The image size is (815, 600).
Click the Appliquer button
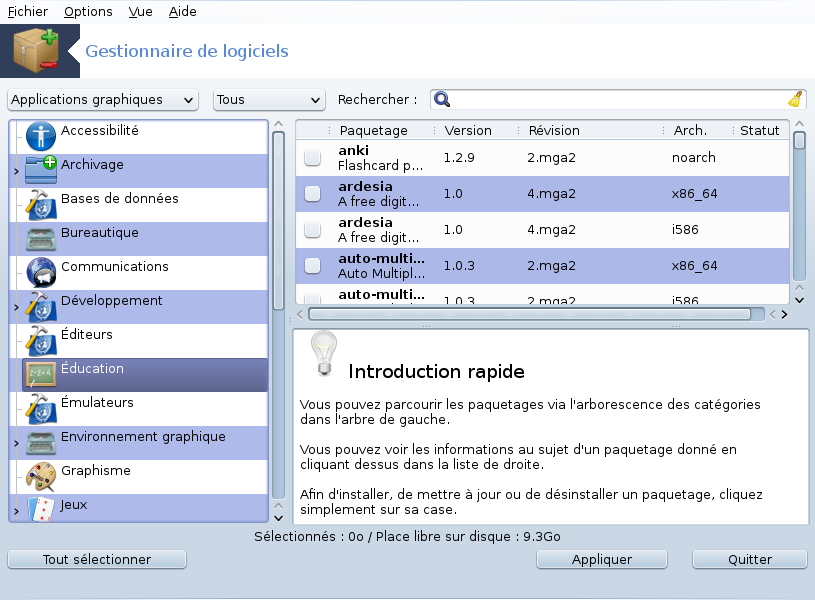coord(602,559)
